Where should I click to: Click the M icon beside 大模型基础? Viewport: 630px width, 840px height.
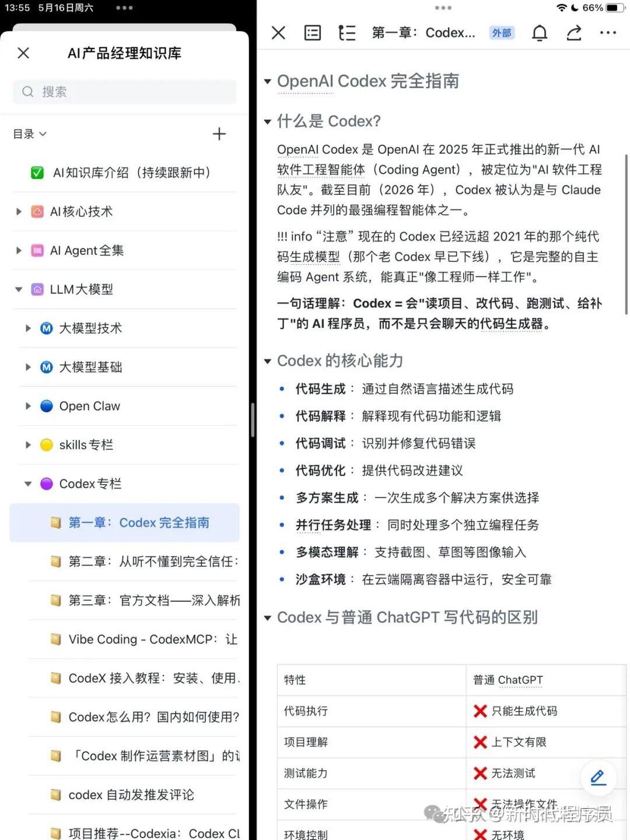(47, 367)
